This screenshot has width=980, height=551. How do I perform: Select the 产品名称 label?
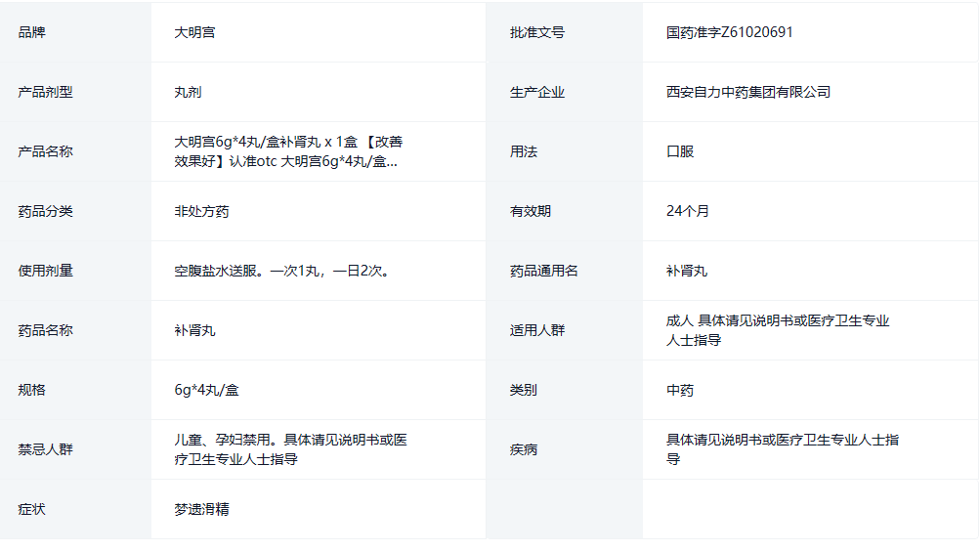[x=46, y=151]
